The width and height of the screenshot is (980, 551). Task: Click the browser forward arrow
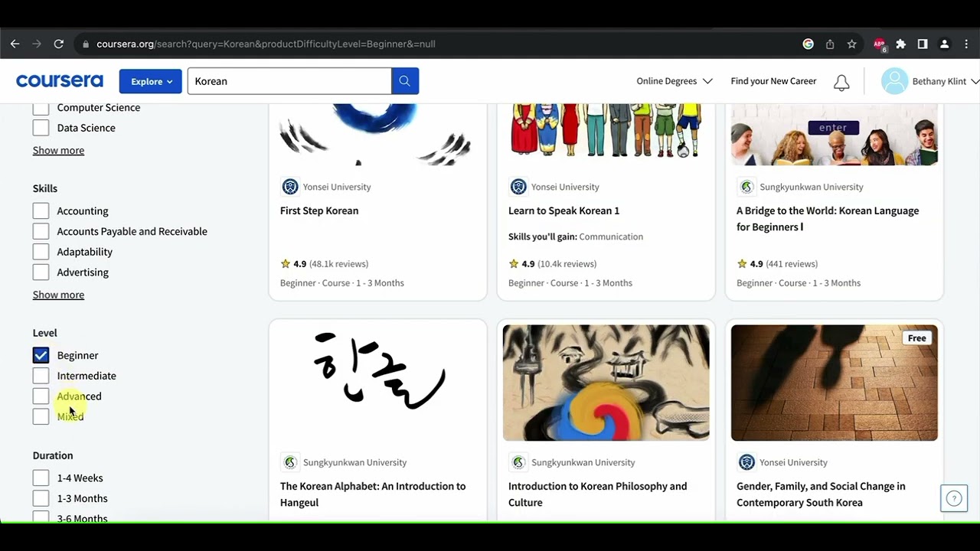coord(37,44)
